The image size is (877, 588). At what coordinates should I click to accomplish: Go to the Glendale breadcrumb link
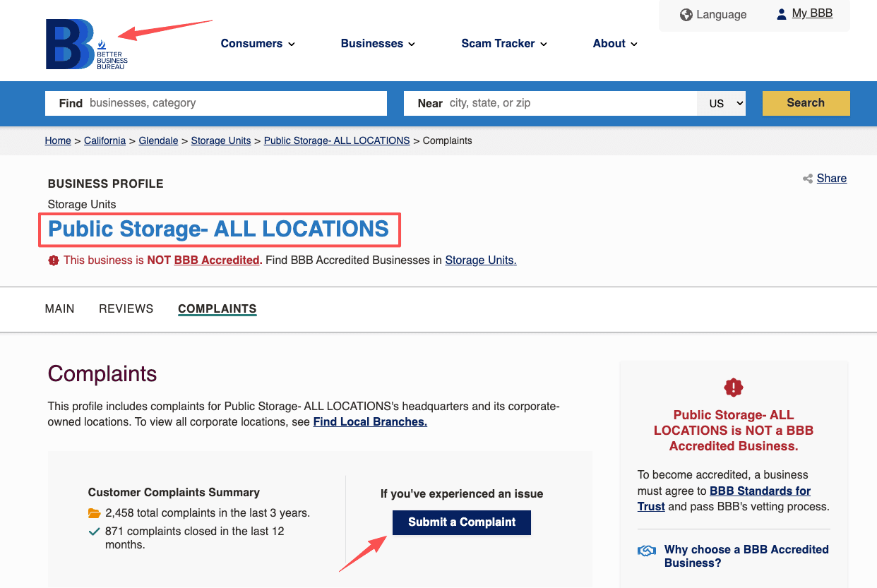tap(158, 140)
